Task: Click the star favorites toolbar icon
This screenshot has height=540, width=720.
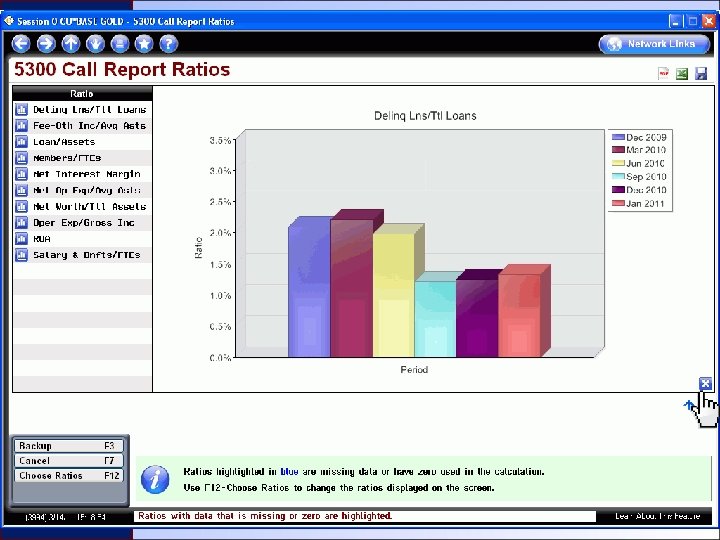Action: [144, 44]
